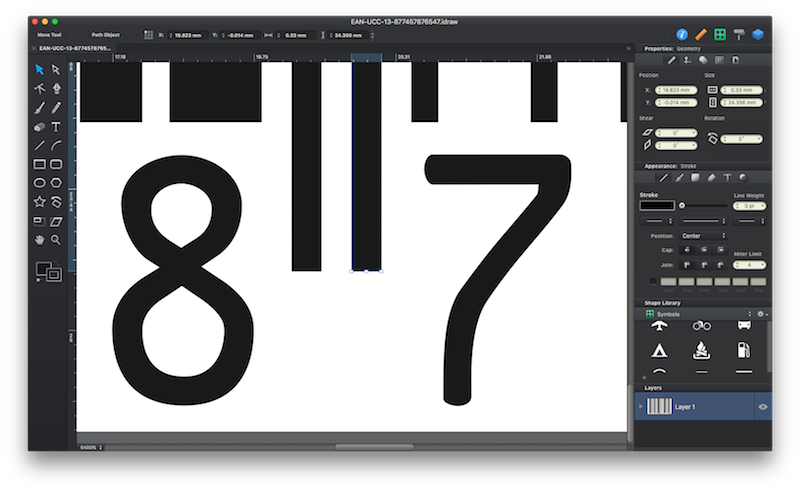Pick the Ellipse shape tool
Image resolution: width=800 pixels, height=491 pixels.
tap(39, 183)
